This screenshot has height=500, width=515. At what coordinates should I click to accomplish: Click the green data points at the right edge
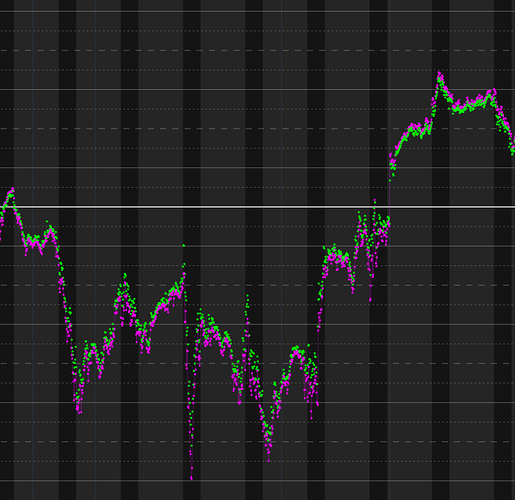(x=512, y=150)
